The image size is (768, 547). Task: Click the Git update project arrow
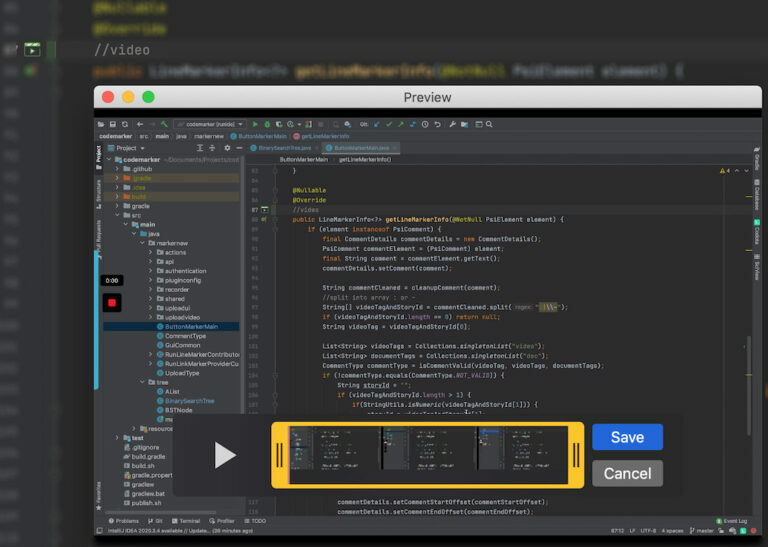point(377,124)
